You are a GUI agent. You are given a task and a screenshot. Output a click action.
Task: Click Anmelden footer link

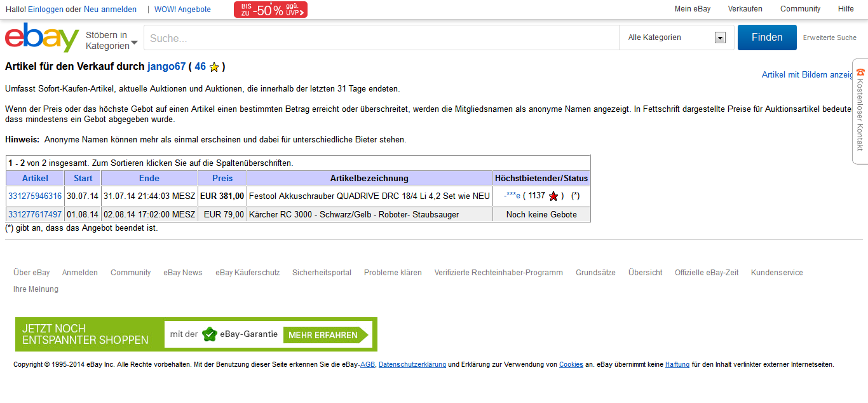tap(80, 273)
